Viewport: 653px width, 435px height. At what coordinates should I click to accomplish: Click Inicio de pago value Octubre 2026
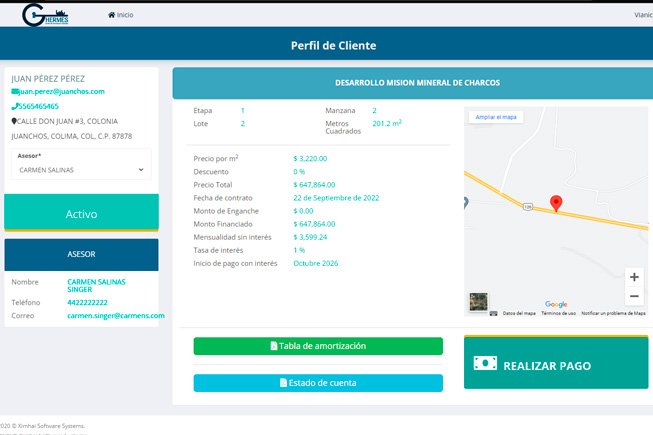316,263
